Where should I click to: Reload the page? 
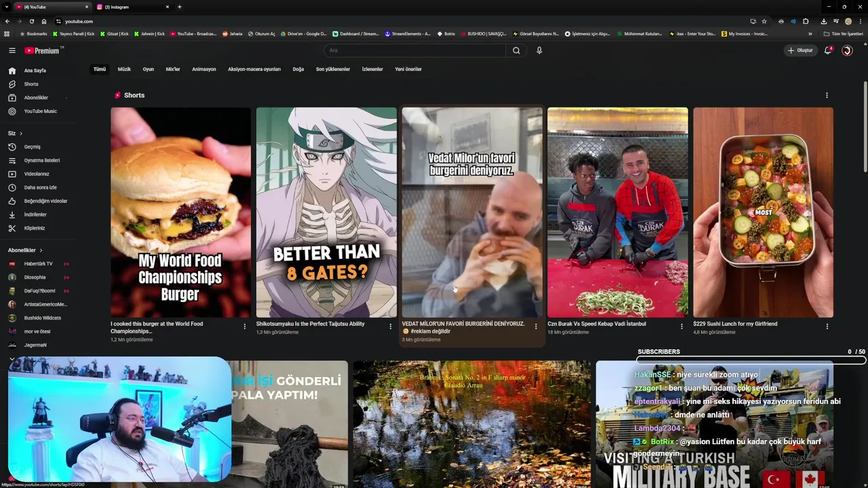31,21
